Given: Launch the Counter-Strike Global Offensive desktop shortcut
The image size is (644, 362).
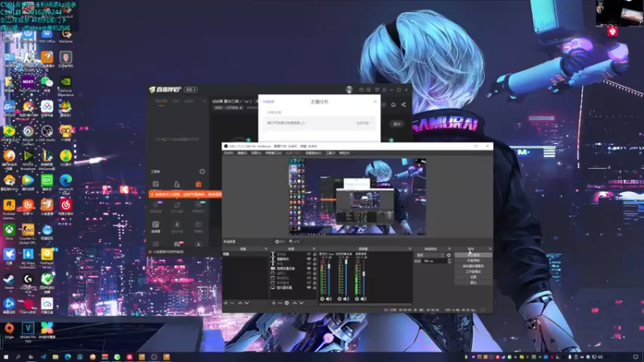Looking at the screenshot, I should click(28, 233).
